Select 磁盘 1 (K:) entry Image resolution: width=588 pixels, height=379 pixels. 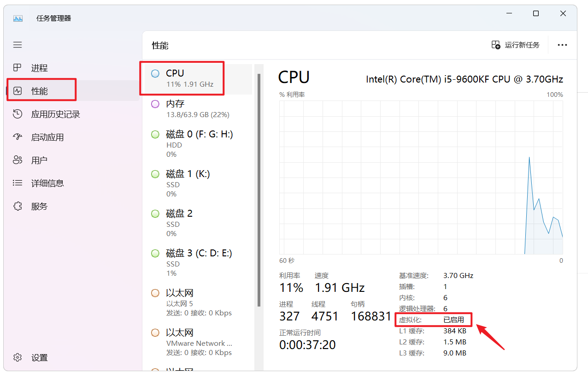point(198,184)
